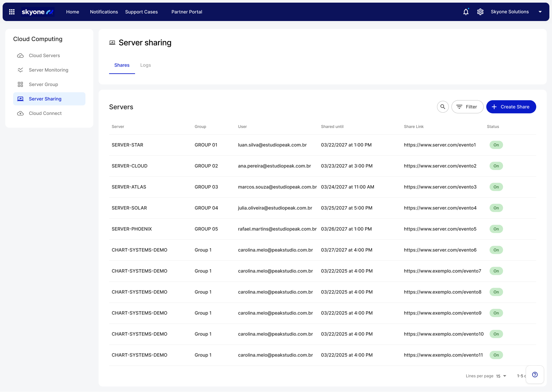Click the Create Share button
The height and width of the screenshot is (392, 552).
[x=511, y=107]
